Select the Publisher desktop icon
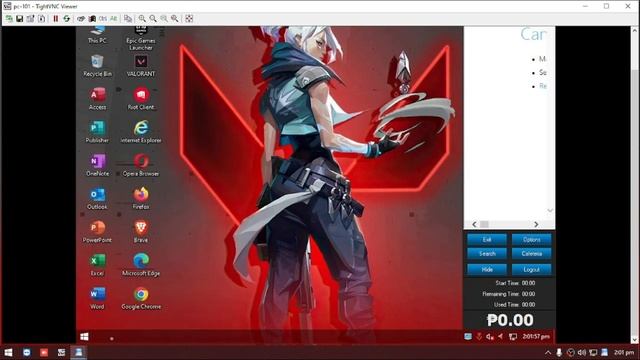This screenshot has width=640, height=360. (97, 132)
